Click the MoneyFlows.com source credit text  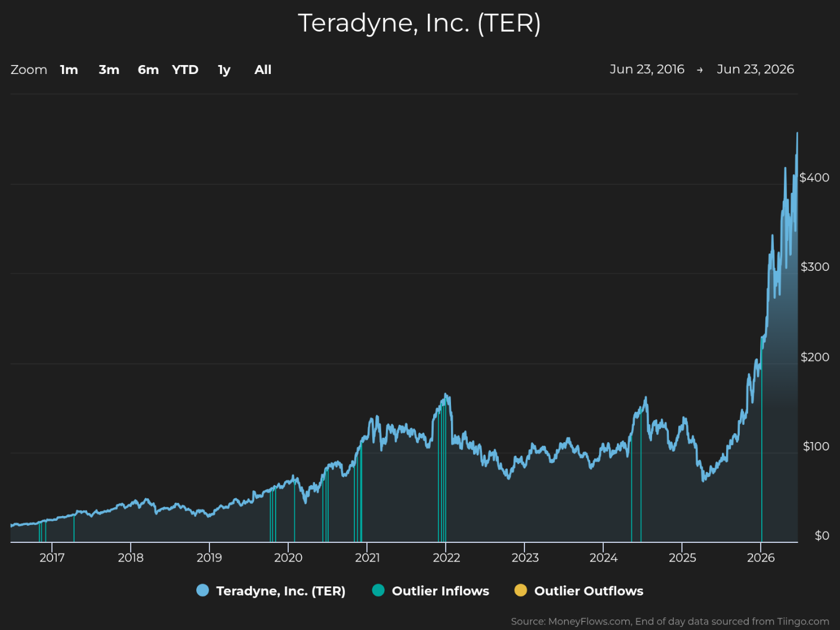point(670,622)
